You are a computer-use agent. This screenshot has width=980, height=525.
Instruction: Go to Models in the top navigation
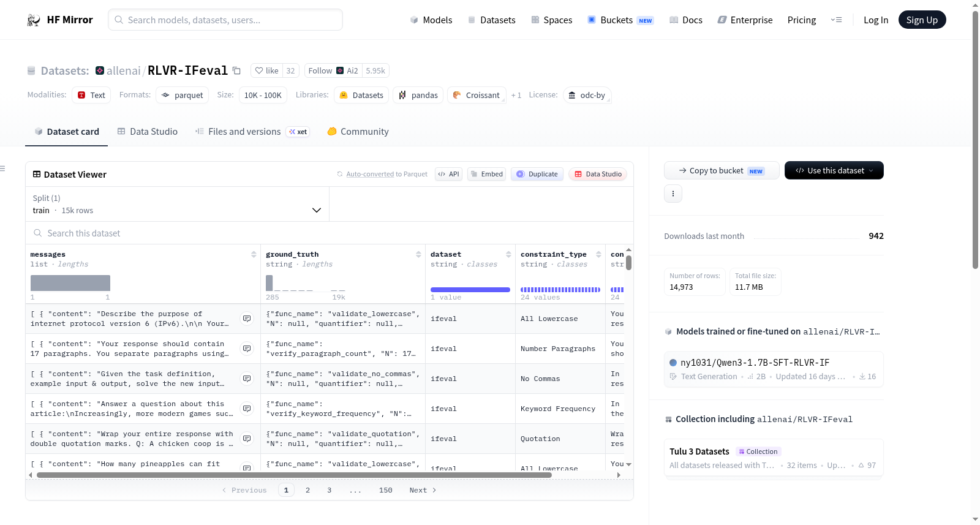(x=431, y=20)
